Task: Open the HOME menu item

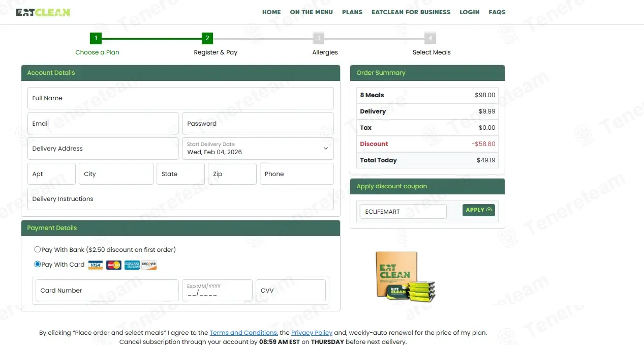Action: (x=271, y=12)
